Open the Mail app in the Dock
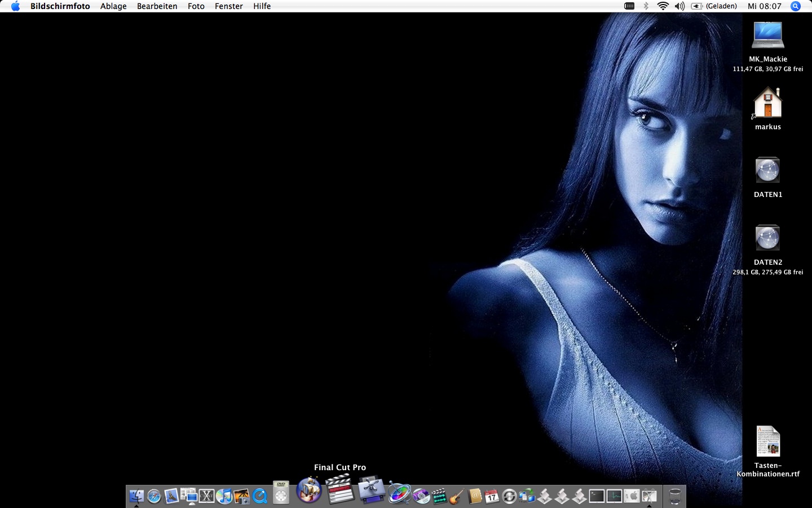This screenshot has width=812, height=508. click(171, 496)
